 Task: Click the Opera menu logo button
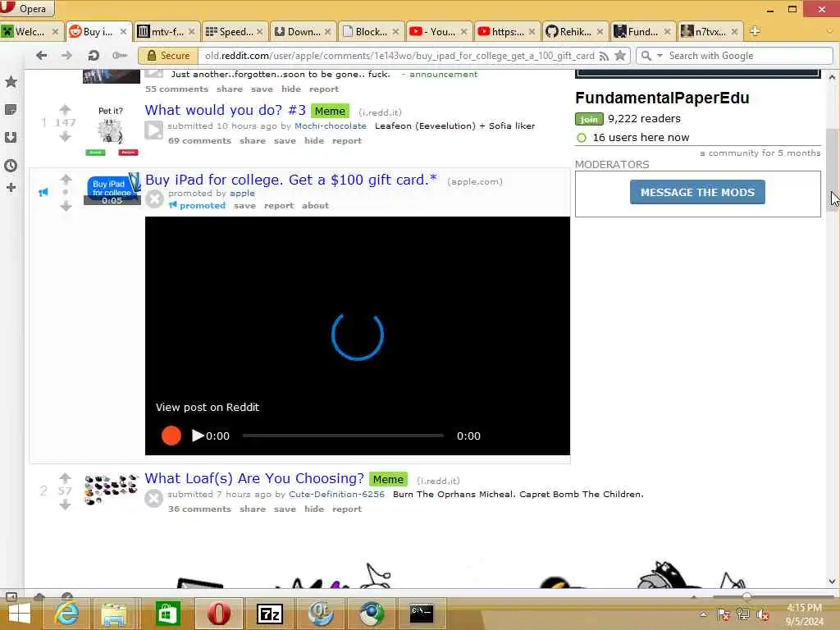coord(27,8)
